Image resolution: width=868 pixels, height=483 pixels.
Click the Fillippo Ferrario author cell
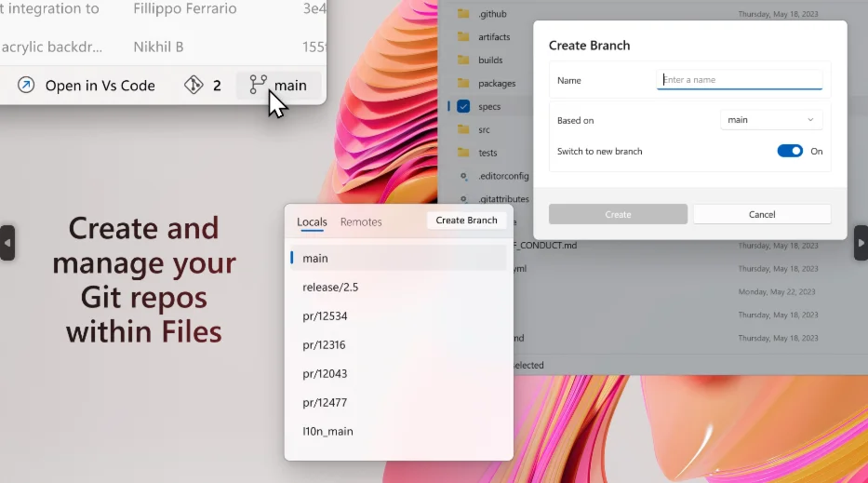tap(185, 9)
